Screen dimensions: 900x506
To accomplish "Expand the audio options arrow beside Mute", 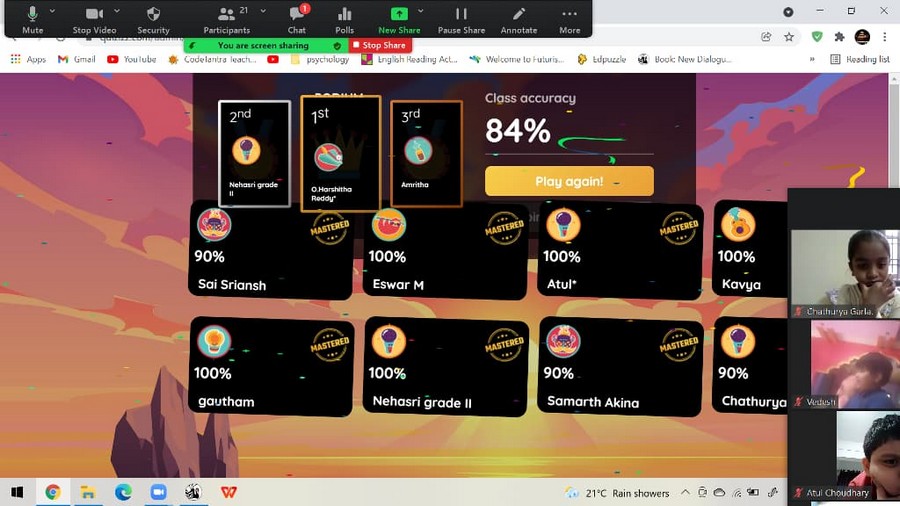I will (x=52, y=11).
